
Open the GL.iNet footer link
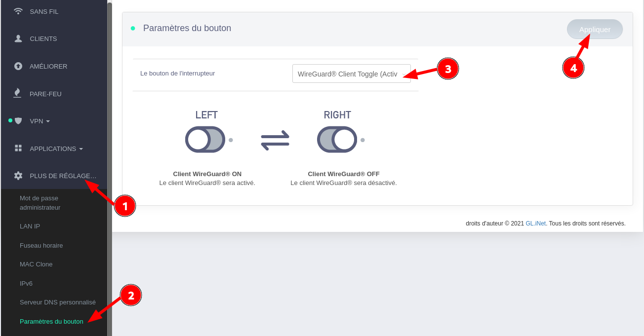535,224
